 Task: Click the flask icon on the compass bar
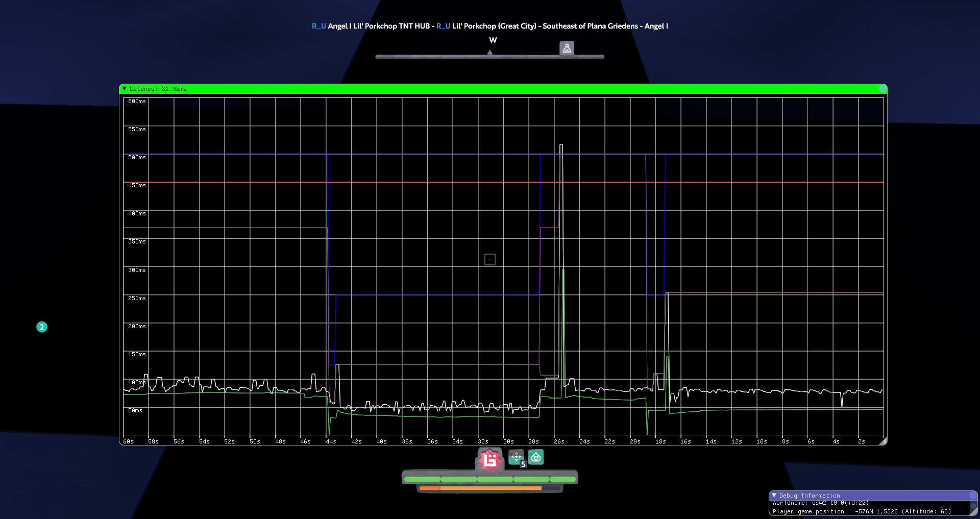[x=568, y=48]
